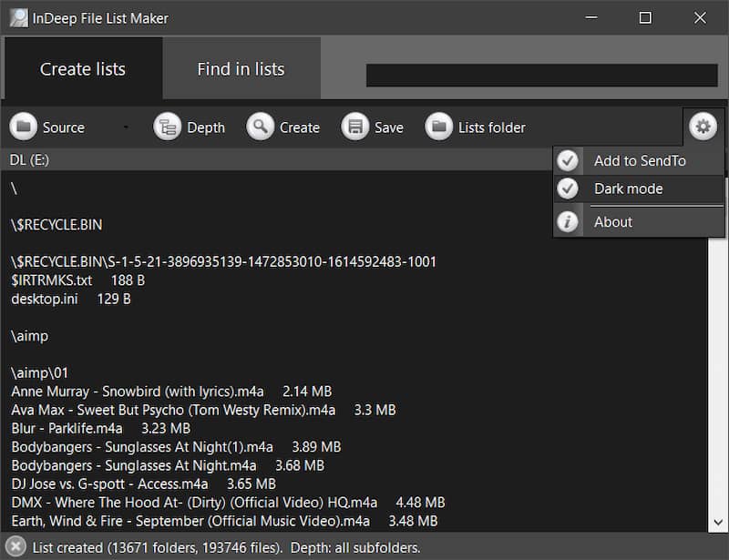Click the Lists folder button label
Viewport: 729px width, 560px height.
pyautogui.click(x=492, y=127)
